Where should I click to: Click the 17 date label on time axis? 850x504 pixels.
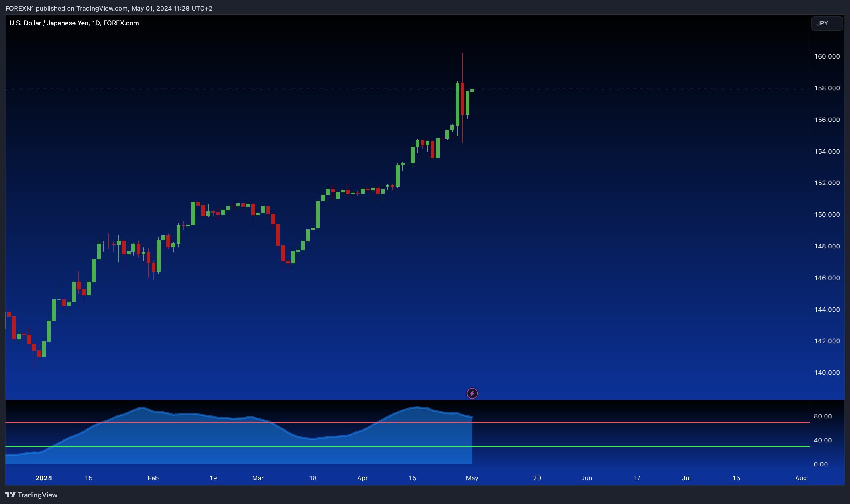636,478
